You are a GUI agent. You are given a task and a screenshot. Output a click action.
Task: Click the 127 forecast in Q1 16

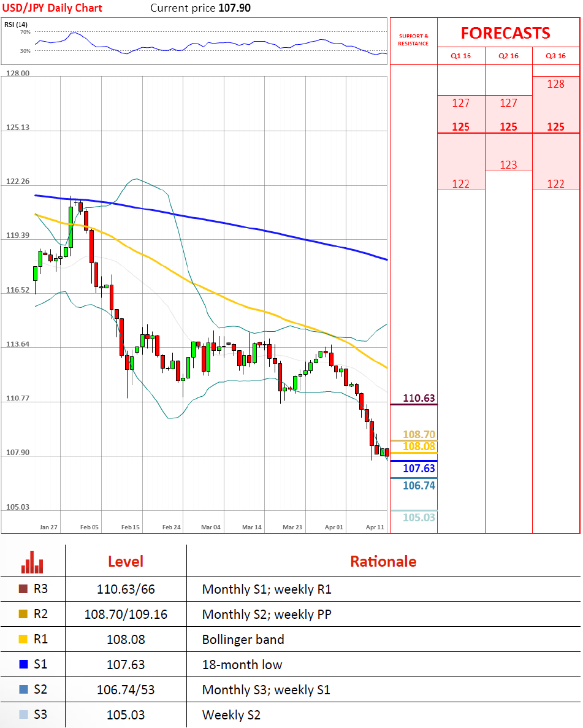(460, 103)
